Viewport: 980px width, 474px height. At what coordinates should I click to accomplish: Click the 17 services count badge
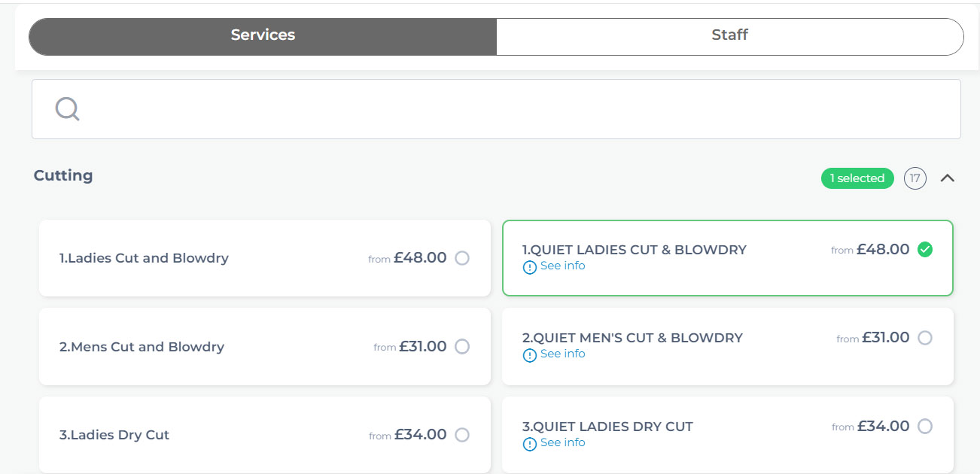[915, 178]
